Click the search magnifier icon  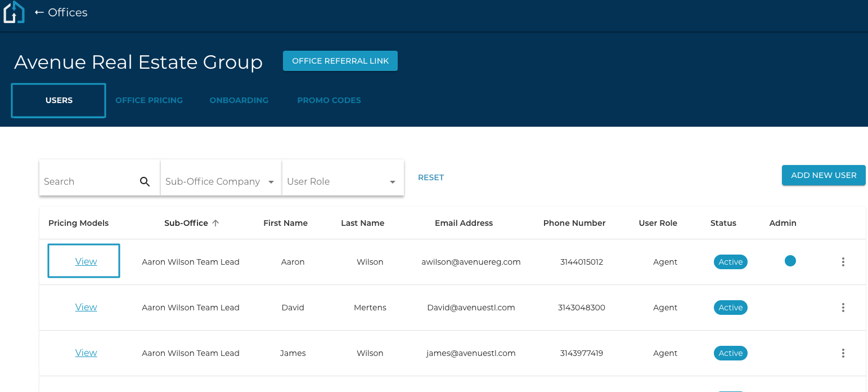pos(145,181)
